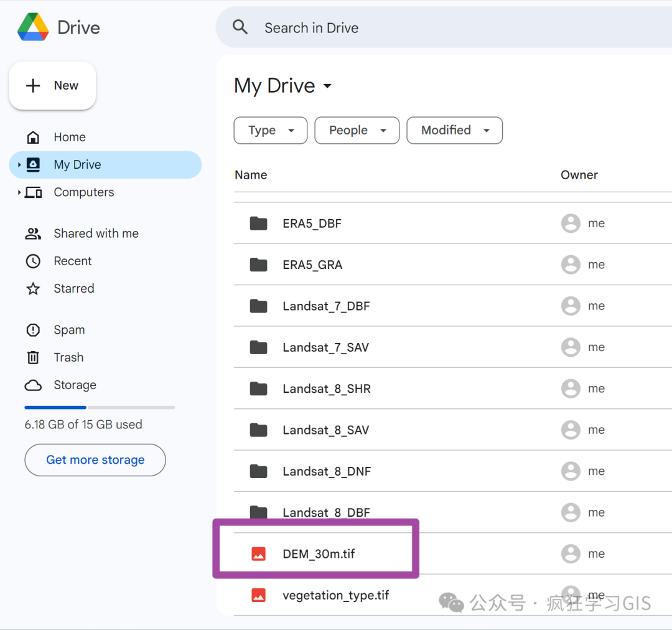The width and height of the screenshot is (672, 630).
Task: Click the Shared with me people icon
Action: coord(33,233)
